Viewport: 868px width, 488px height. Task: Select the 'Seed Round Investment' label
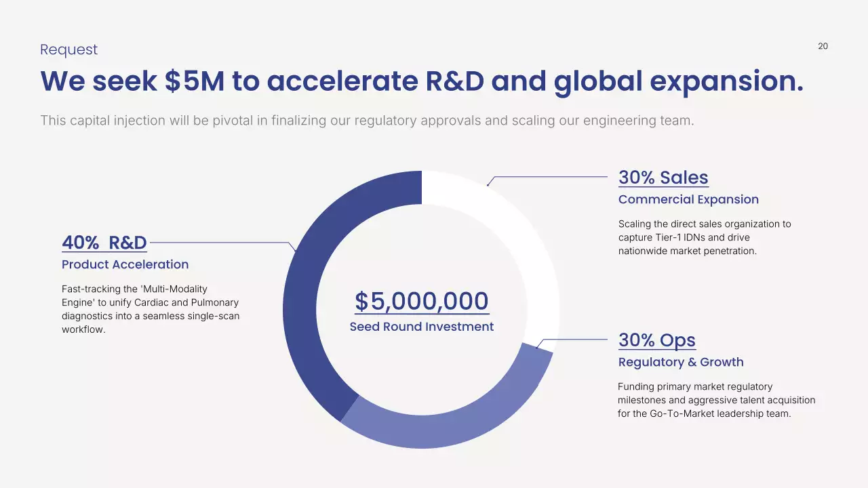tap(421, 327)
